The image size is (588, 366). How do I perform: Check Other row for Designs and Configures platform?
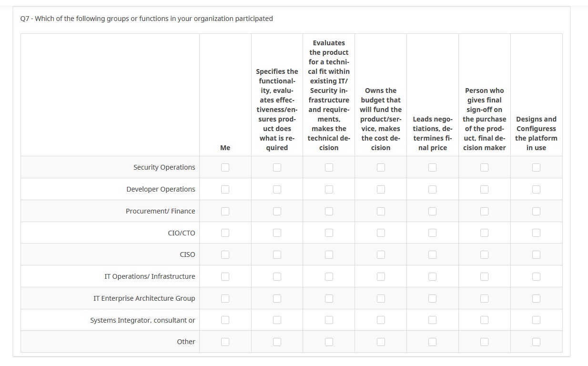[x=536, y=342]
